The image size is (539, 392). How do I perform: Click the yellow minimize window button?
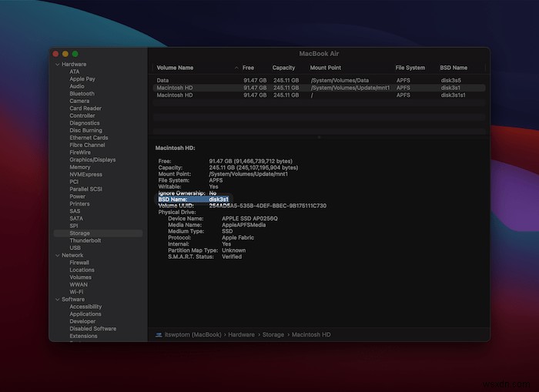coord(65,54)
